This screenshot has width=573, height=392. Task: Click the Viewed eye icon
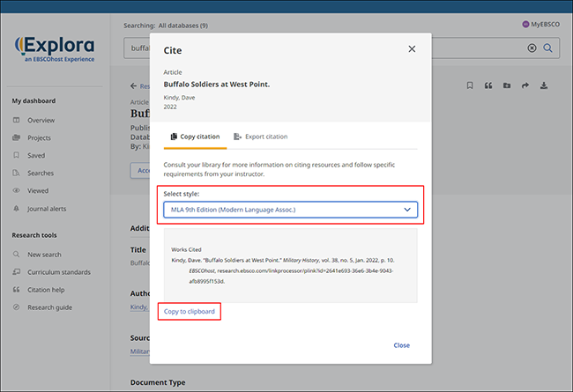(x=16, y=190)
